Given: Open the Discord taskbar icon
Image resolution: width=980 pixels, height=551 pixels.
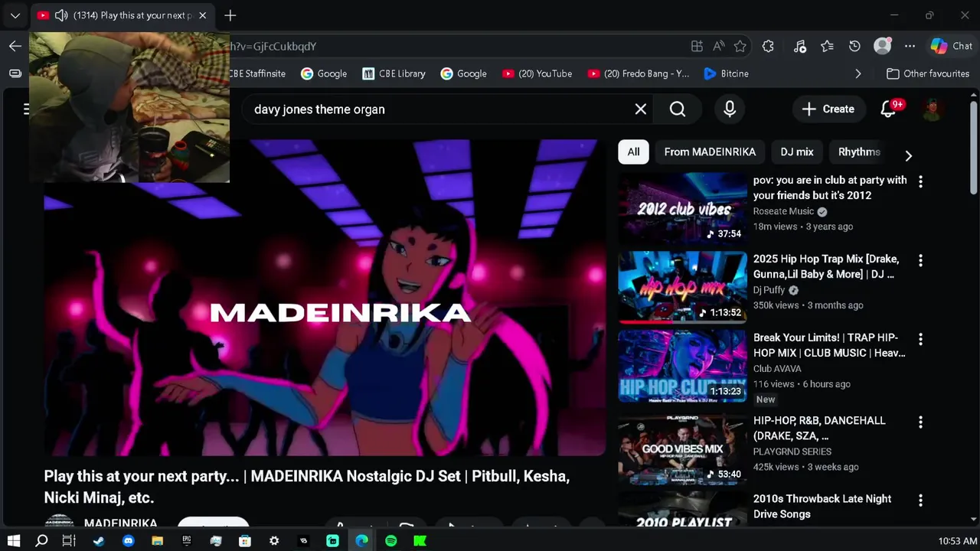Looking at the screenshot, I should [x=128, y=541].
